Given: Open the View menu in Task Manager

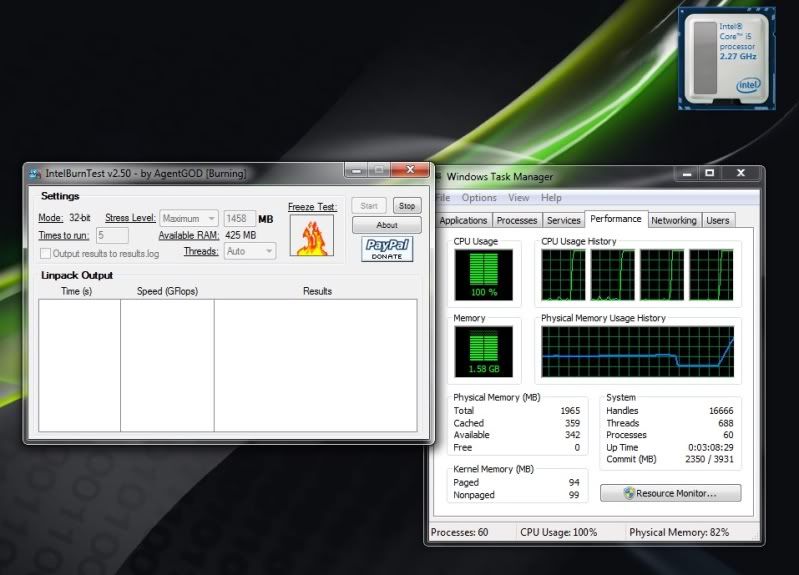Looking at the screenshot, I should (x=519, y=198).
